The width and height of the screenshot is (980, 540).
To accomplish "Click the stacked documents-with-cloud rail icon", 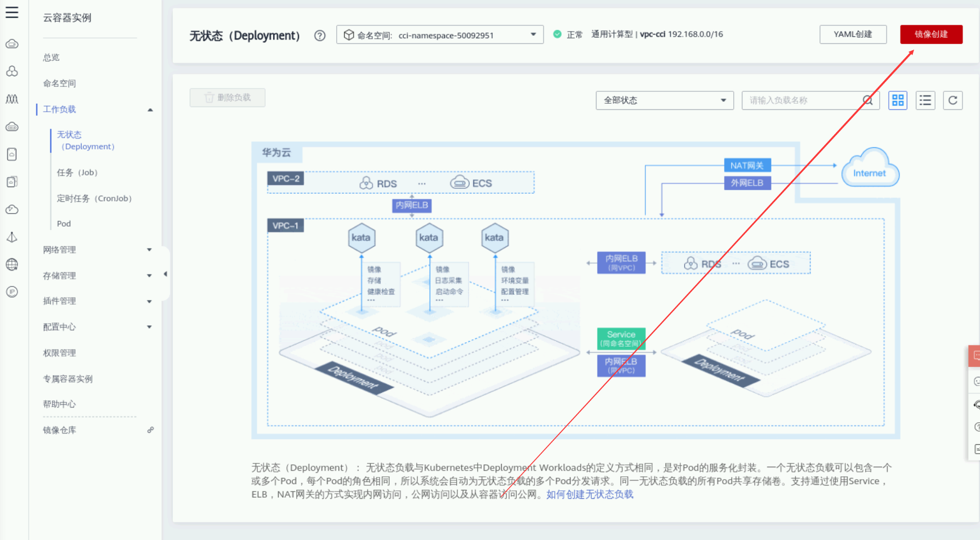I will [x=12, y=182].
